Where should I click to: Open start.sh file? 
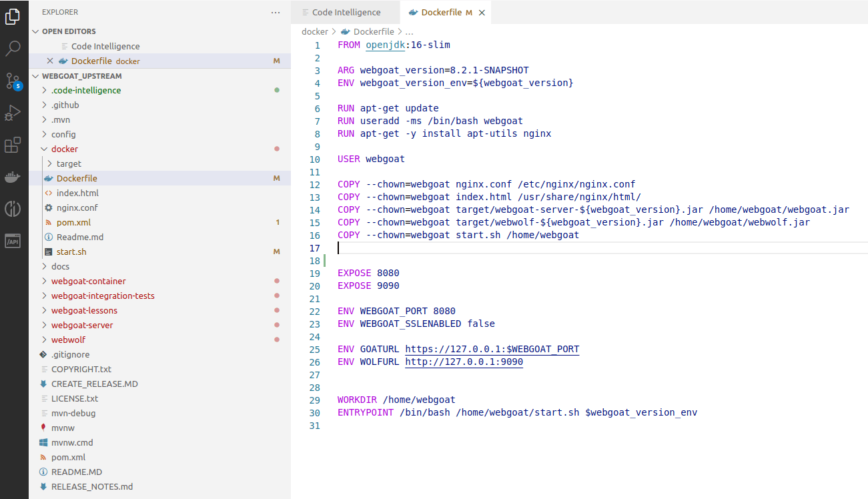pos(159,252)
